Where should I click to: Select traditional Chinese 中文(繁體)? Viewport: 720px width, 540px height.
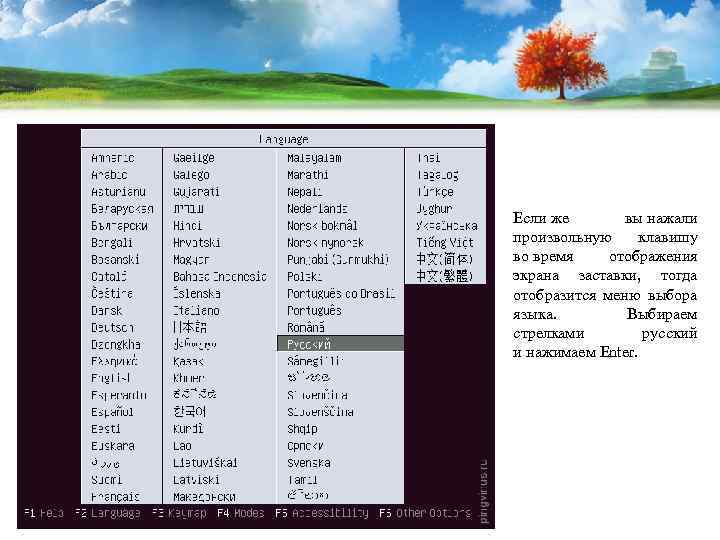click(x=444, y=276)
